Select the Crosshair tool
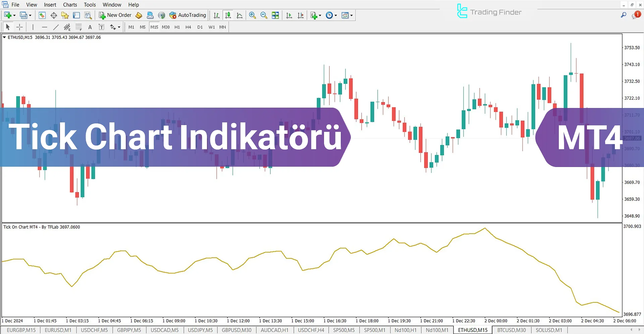The image size is (644, 334). [x=19, y=27]
